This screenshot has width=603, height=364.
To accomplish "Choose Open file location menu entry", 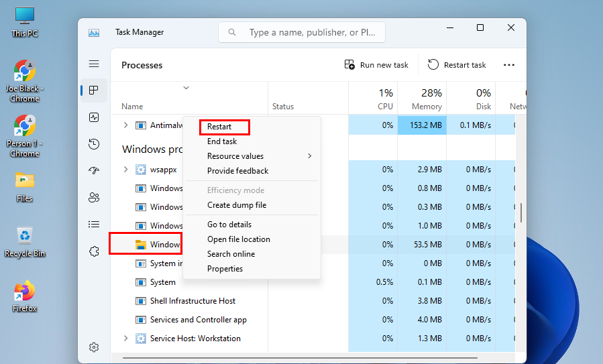I will [x=238, y=239].
